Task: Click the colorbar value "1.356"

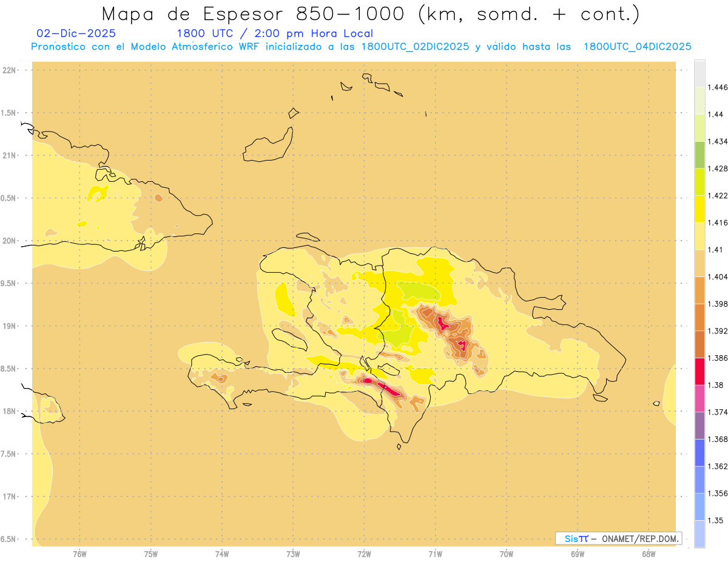Action: [719, 494]
